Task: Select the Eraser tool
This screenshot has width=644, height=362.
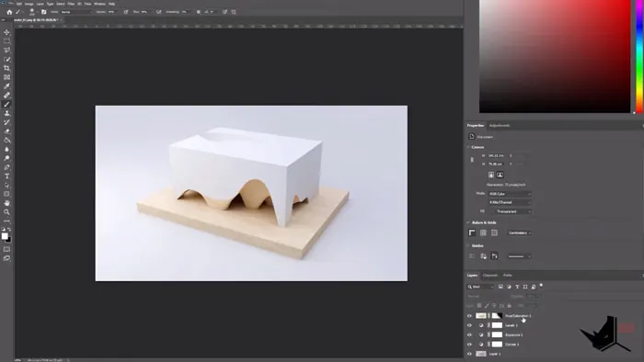Action: 6,131
